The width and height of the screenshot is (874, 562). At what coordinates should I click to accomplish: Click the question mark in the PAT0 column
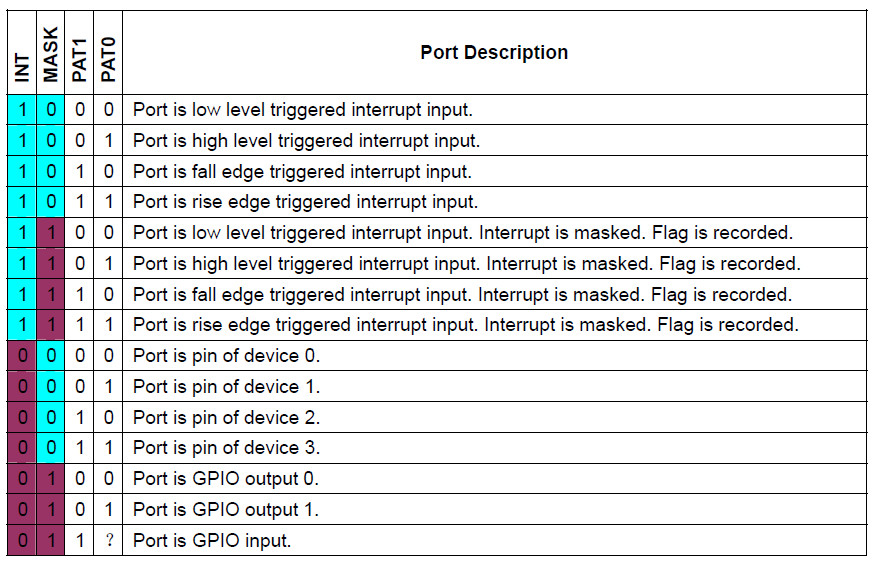(108, 541)
